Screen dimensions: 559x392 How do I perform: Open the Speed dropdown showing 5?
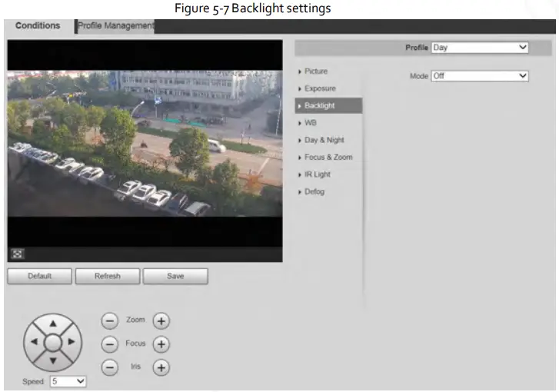click(68, 381)
